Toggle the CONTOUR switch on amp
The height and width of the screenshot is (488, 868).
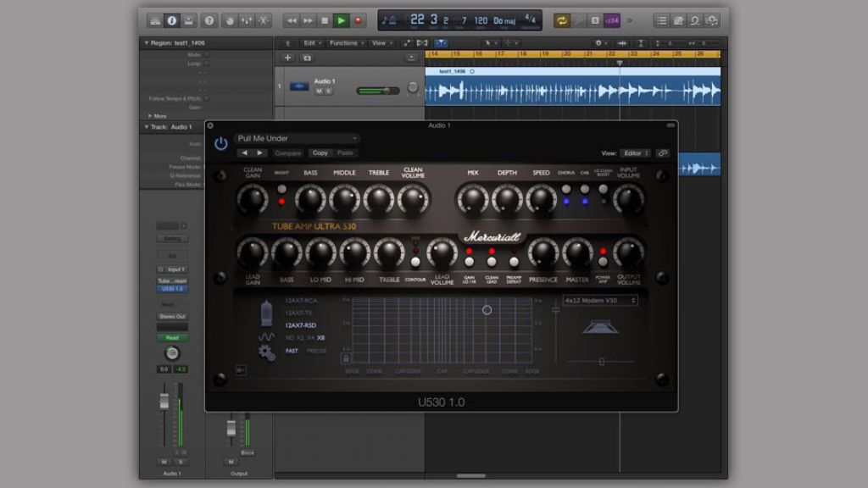[x=415, y=262]
